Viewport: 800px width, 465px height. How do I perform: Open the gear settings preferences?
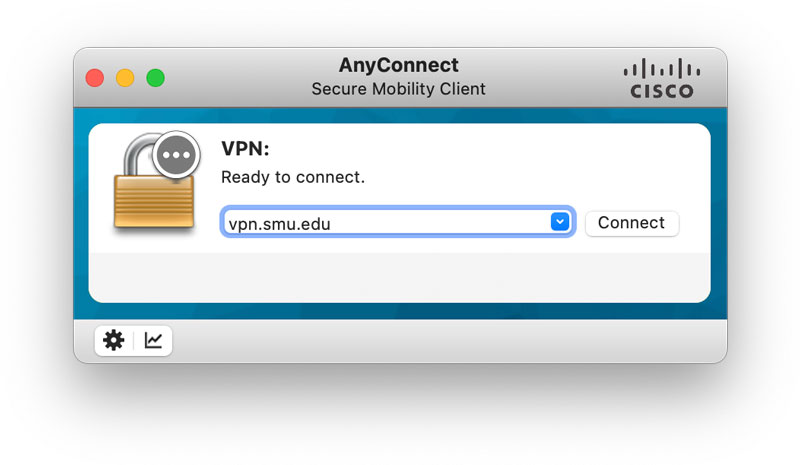click(114, 340)
